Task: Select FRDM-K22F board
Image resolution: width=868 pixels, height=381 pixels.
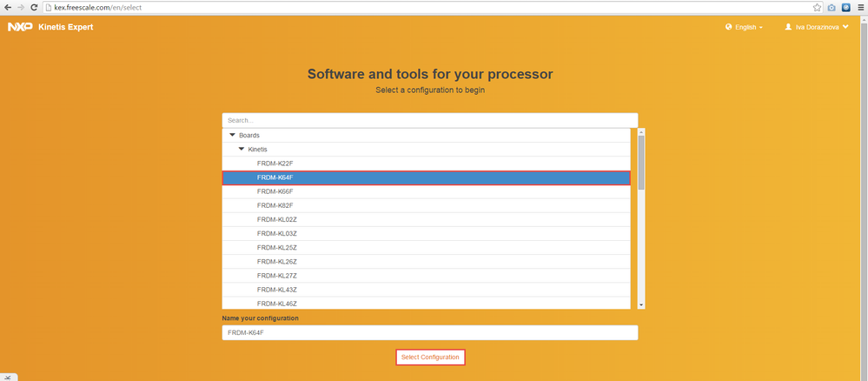Action: coord(427,164)
